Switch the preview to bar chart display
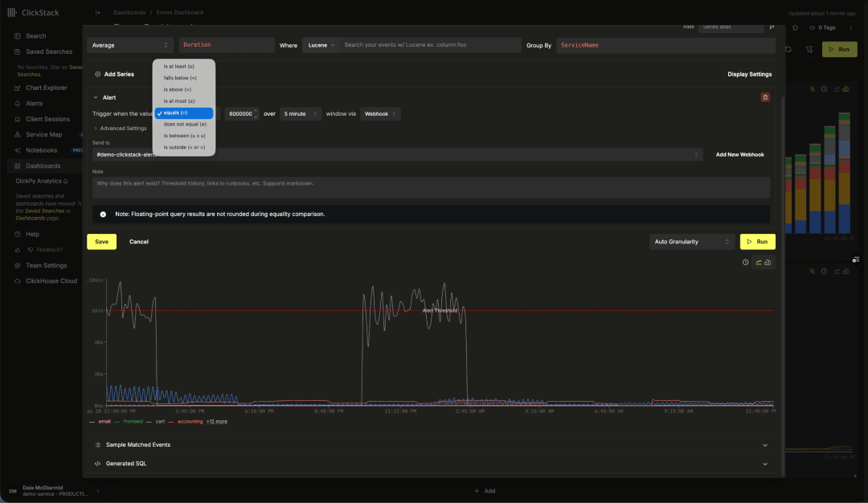Image resolution: width=868 pixels, height=503 pixels. point(768,262)
